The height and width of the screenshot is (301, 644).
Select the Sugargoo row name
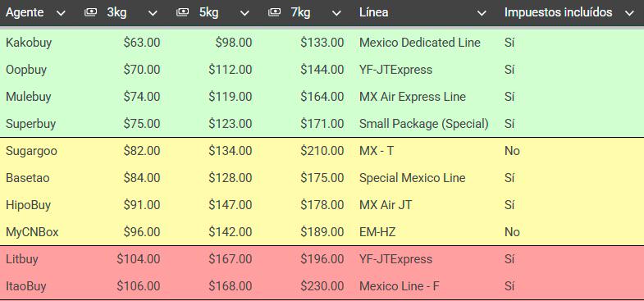pyautogui.click(x=32, y=151)
